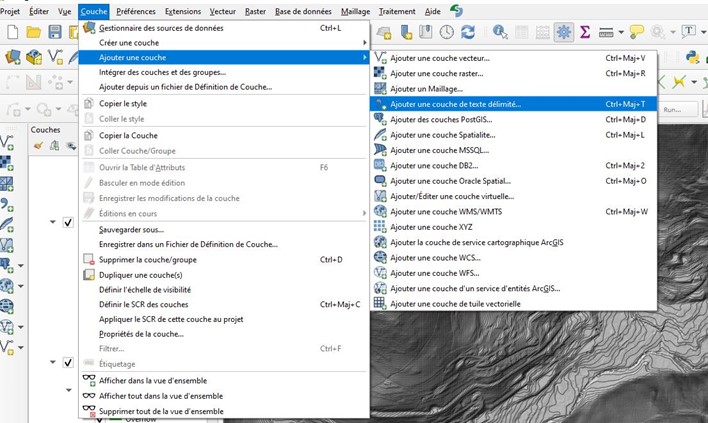Click the Statistical Summary sigma icon
This screenshot has height=423, width=708.
[x=585, y=32]
